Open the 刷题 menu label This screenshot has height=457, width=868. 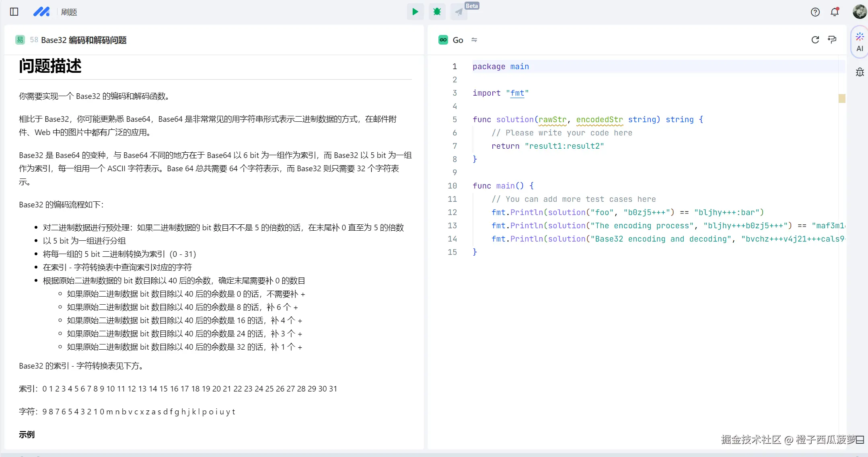[69, 12]
